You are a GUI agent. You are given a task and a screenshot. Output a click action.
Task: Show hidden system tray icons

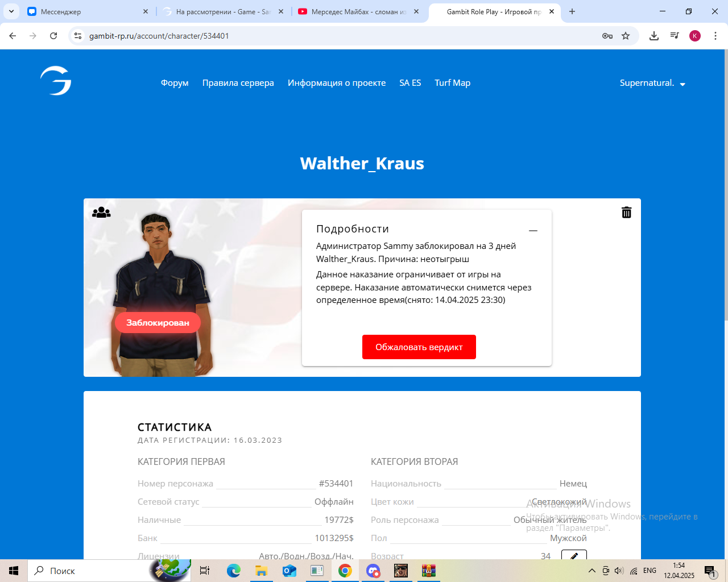click(x=591, y=571)
